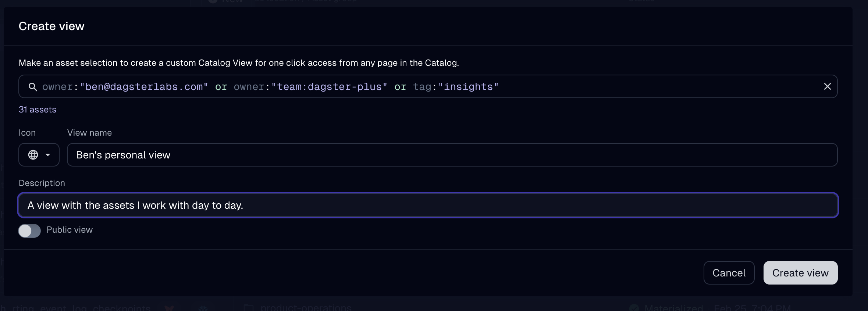Click the second 'or' operator before tag

coord(400,87)
